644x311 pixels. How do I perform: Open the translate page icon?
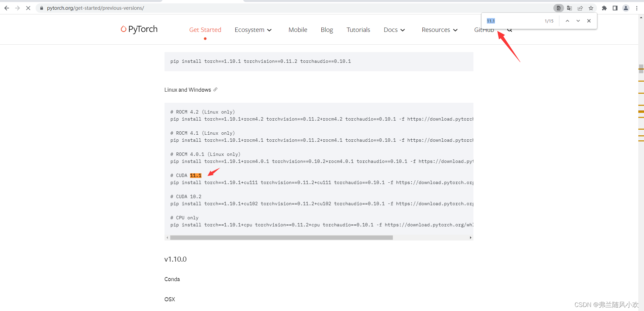coord(569,8)
